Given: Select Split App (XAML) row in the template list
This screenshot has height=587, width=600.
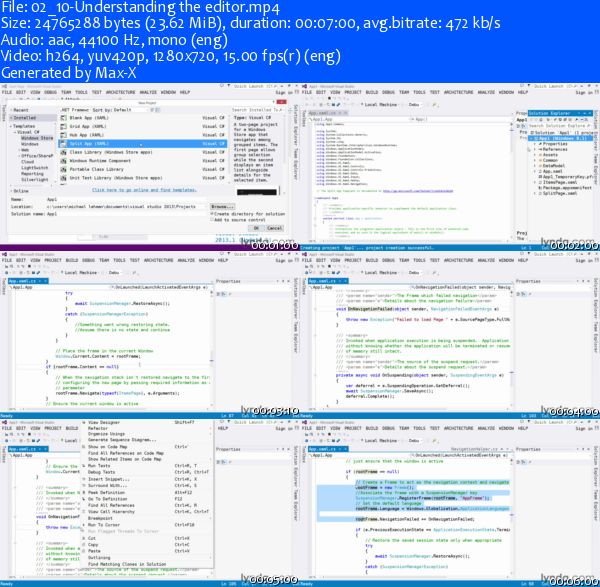Looking at the screenshot, I should click(x=142, y=144).
